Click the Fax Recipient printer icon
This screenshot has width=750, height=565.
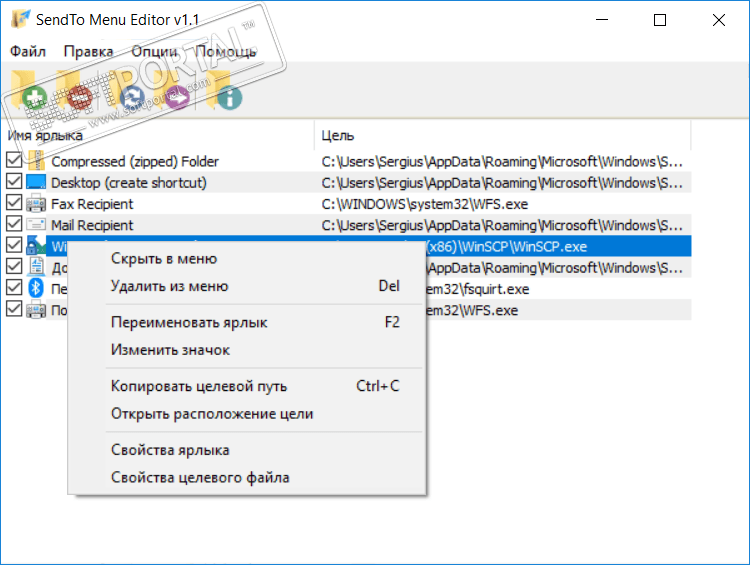point(36,204)
